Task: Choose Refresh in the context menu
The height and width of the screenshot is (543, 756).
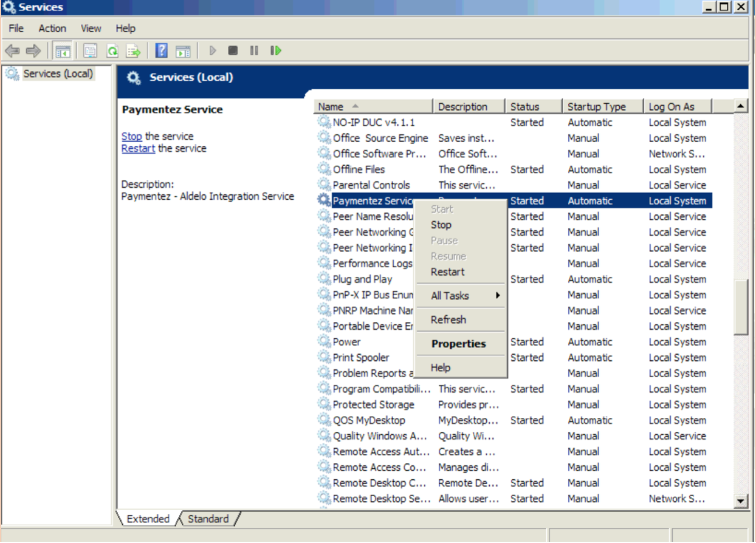Action: pos(460,319)
